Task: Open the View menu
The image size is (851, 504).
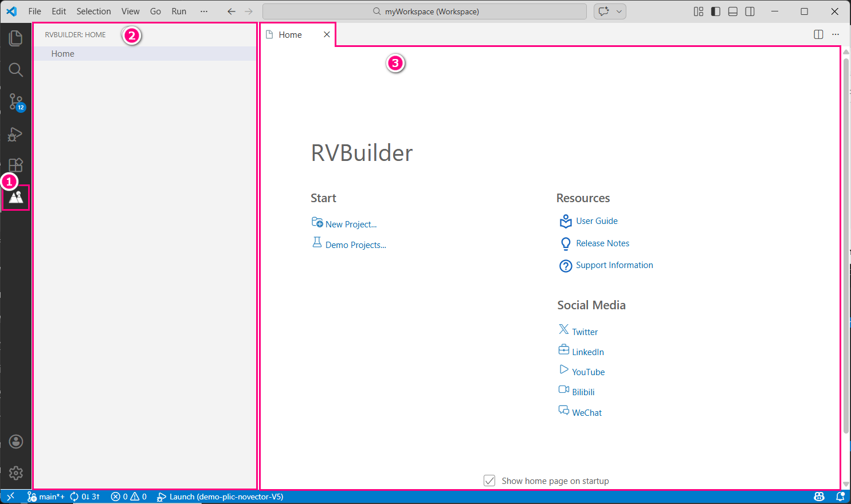Action: (130, 11)
